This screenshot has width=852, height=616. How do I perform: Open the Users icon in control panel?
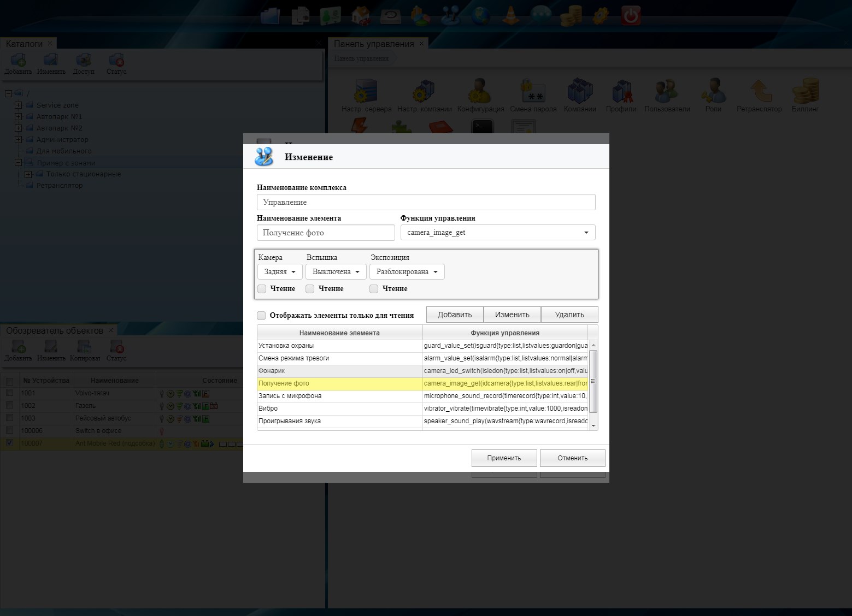(x=667, y=91)
